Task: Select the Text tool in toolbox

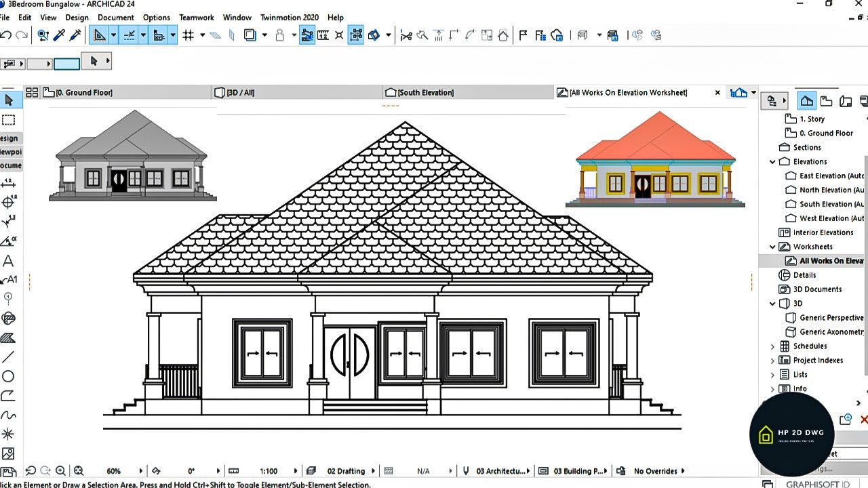Action: pos(8,262)
